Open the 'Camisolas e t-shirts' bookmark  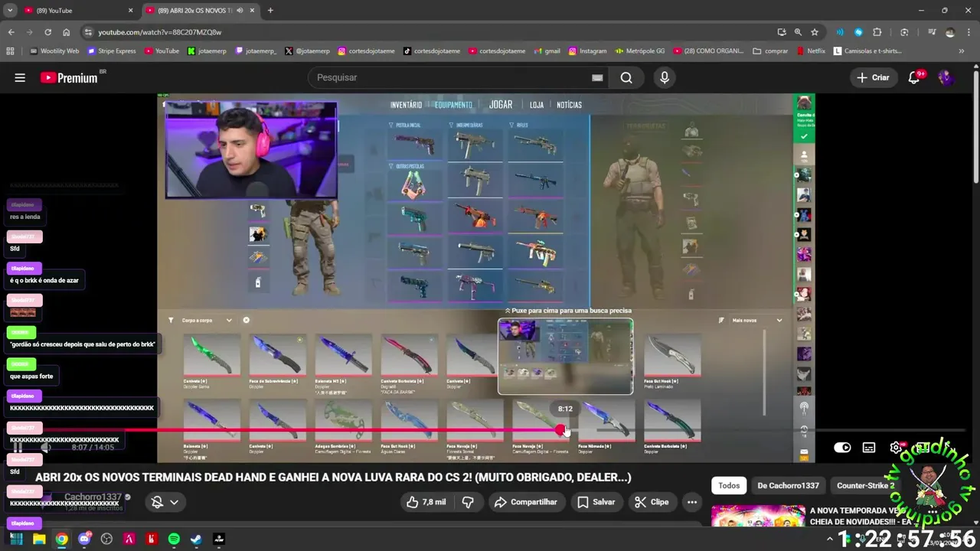click(x=867, y=51)
